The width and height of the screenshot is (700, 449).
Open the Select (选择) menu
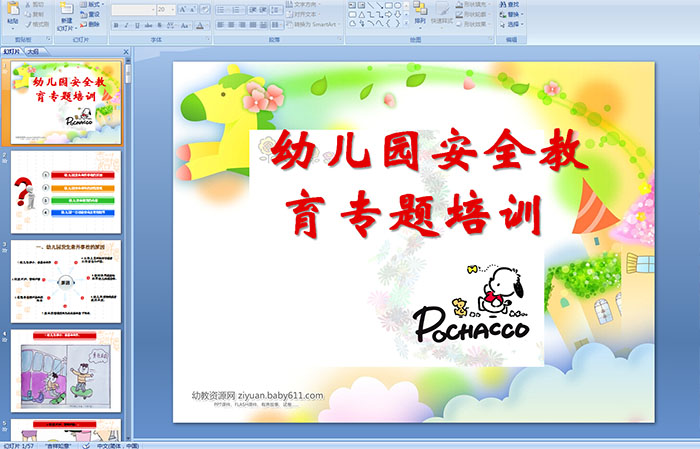511,24
